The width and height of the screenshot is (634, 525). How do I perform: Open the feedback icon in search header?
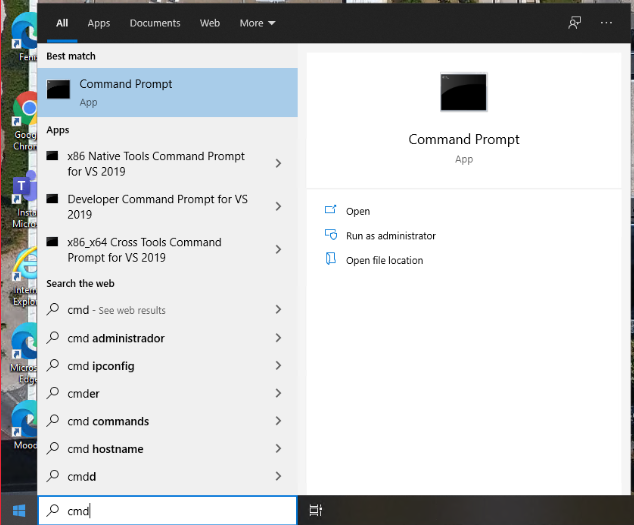(x=574, y=22)
